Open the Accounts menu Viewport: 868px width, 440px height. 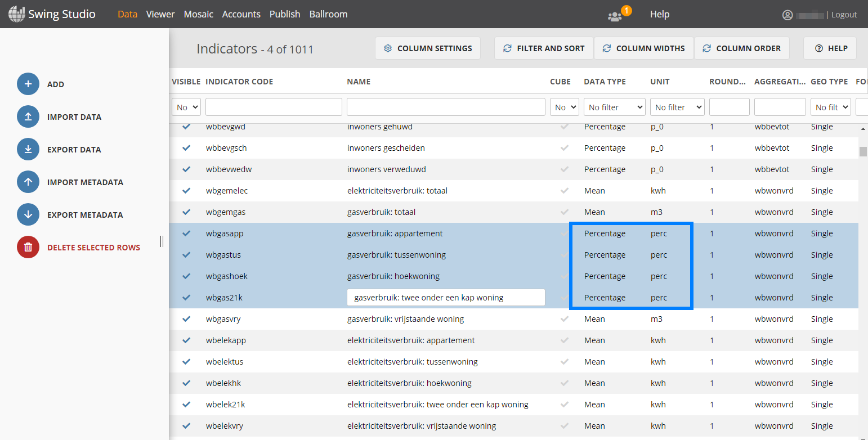tap(241, 14)
